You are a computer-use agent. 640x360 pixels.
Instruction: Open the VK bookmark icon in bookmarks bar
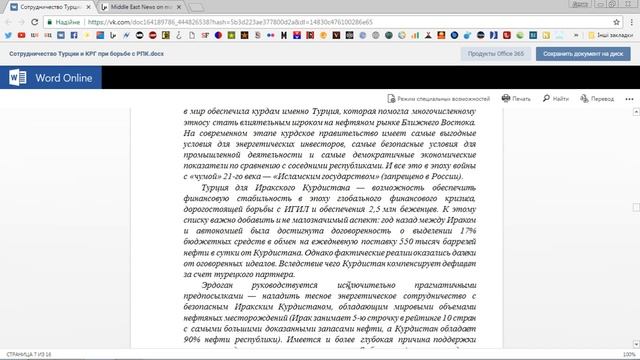(61, 36)
